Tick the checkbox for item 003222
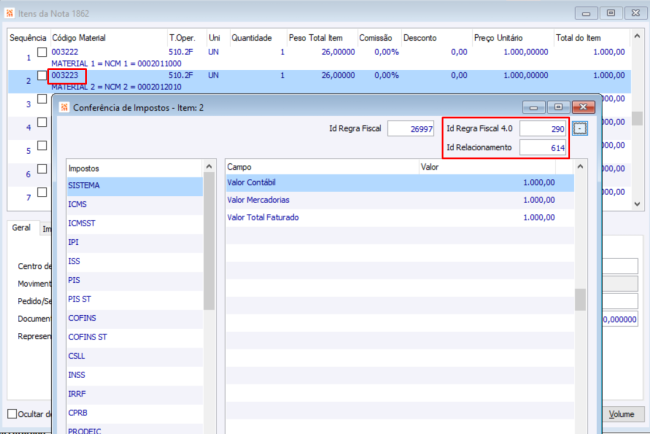650x434 pixels. (x=42, y=51)
